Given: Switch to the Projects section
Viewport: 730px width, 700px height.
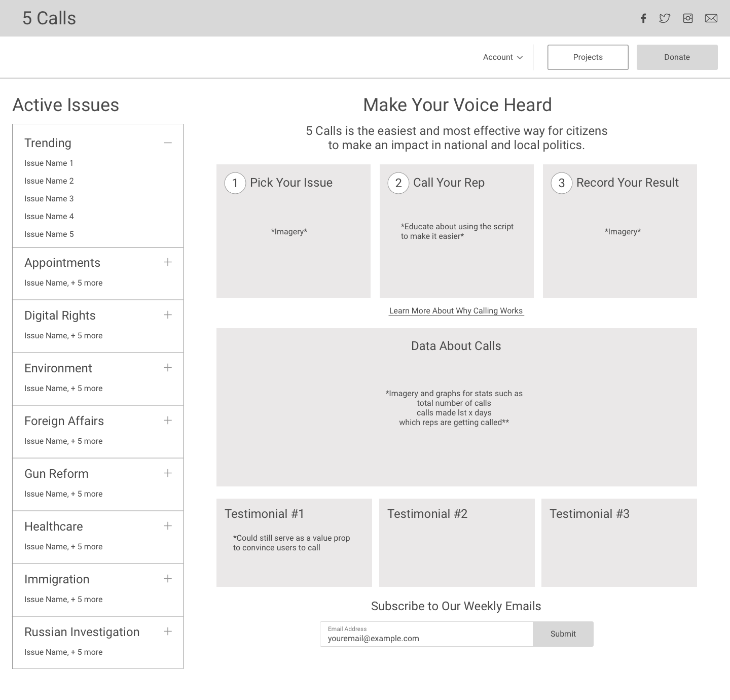Looking at the screenshot, I should [588, 57].
